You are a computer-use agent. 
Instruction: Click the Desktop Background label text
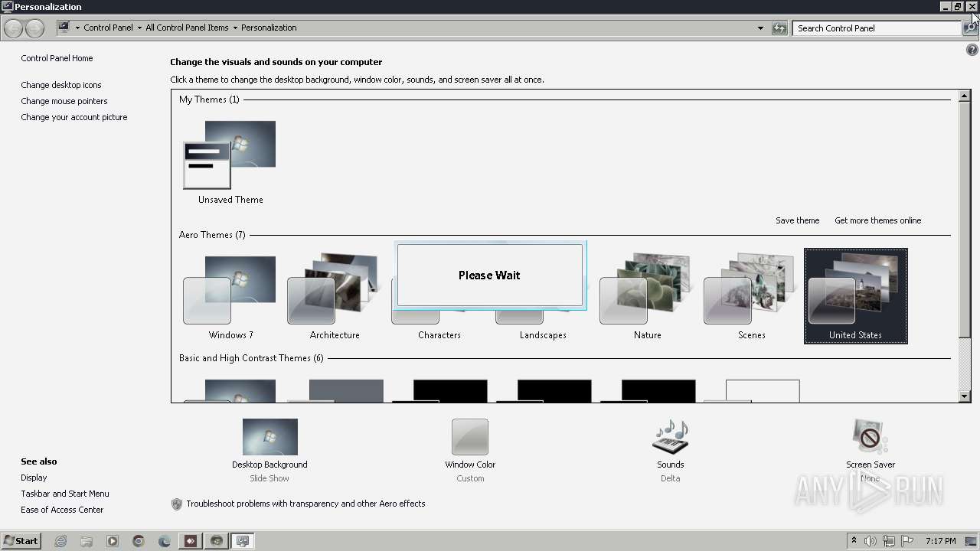(x=269, y=465)
